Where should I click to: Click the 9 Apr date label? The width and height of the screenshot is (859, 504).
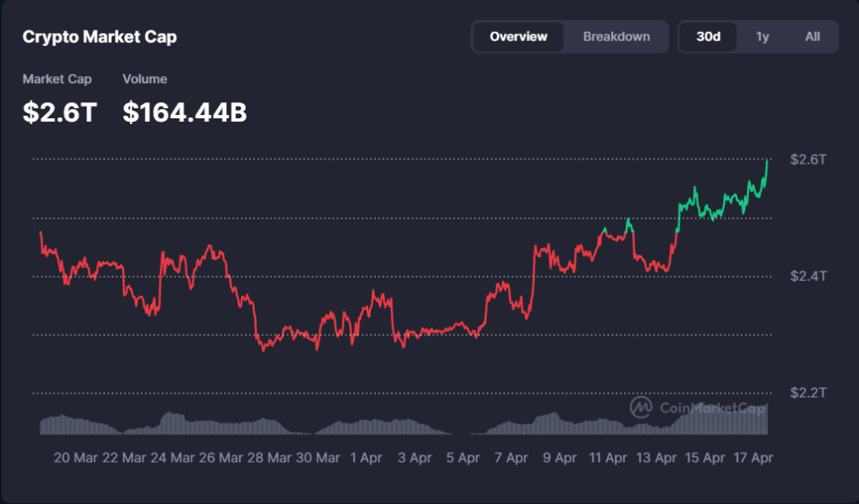[x=560, y=458]
